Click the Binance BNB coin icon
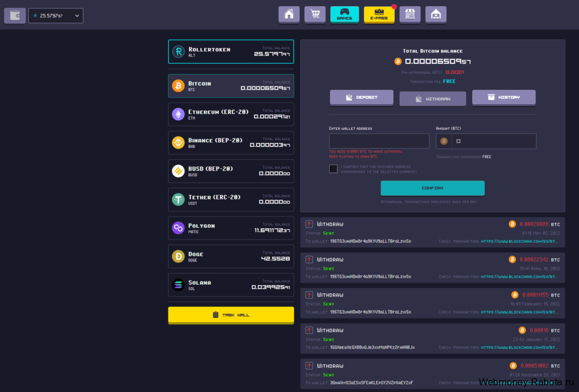 pyautogui.click(x=178, y=143)
